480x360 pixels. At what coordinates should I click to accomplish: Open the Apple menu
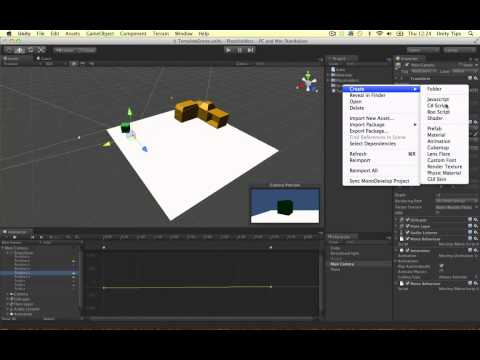tap(9, 34)
